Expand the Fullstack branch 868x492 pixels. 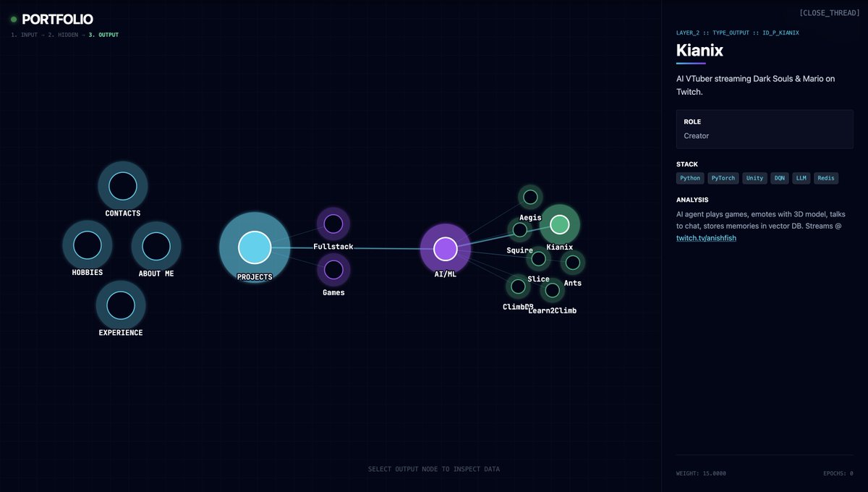333,224
